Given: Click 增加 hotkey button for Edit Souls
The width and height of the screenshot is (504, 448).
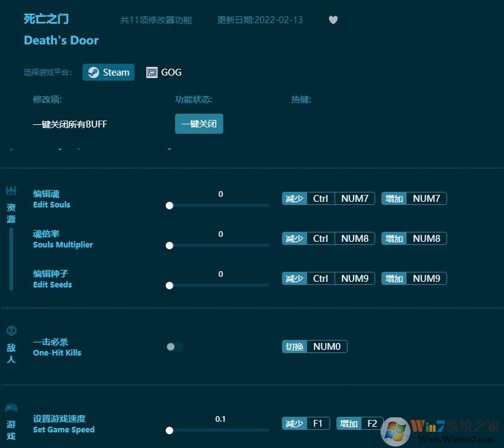Looking at the screenshot, I should point(394,199).
